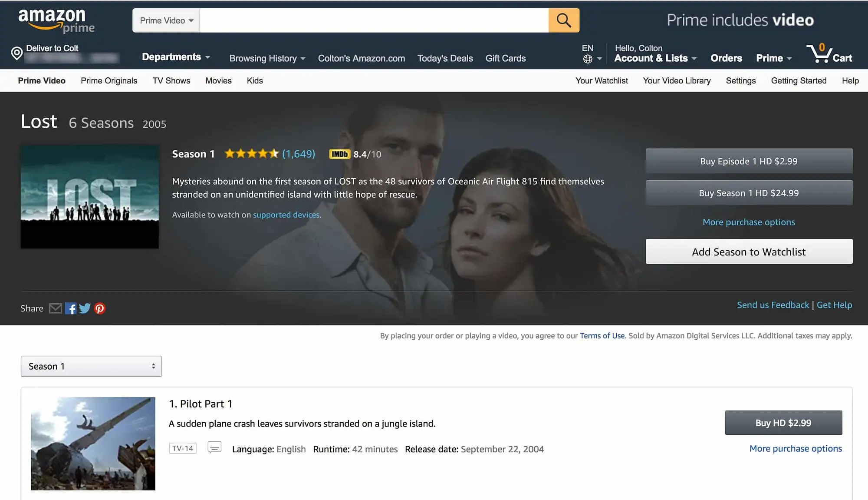Image resolution: width=868 pixels, height=500 pixels.
Task: Share Lost via Facebook icon
Action: pyautogui.click(x=71, y=308)
